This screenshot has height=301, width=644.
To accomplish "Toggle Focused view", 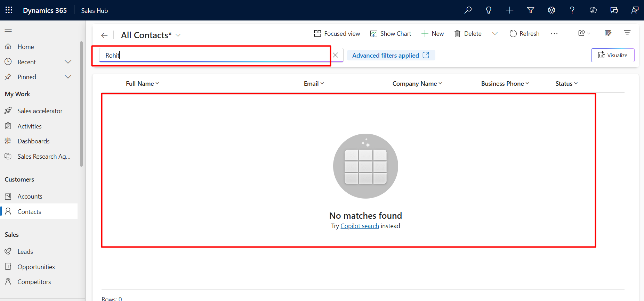I will pyautogui.click(x=337, y=34).
